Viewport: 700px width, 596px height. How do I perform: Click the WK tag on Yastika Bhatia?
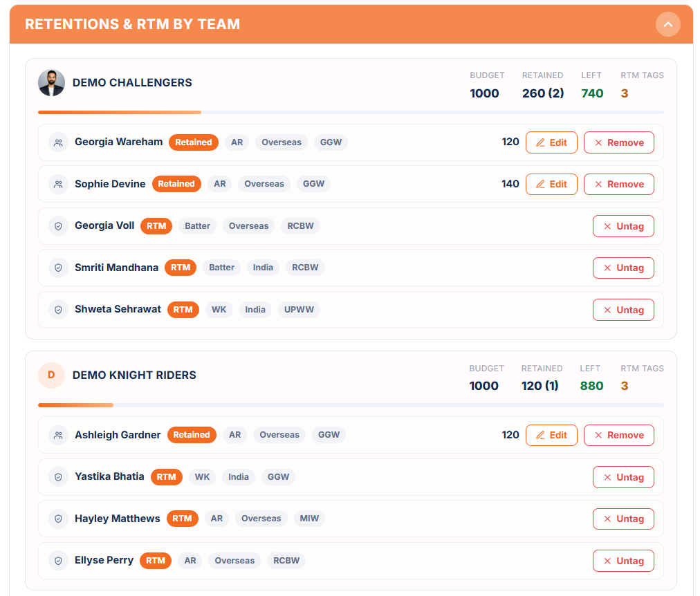(x=202, y=477)
